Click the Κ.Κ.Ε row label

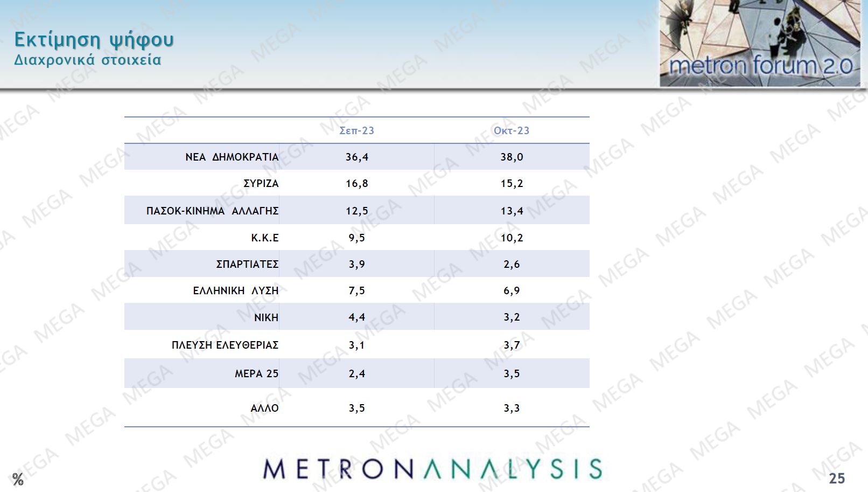click(x=264, y=238)
